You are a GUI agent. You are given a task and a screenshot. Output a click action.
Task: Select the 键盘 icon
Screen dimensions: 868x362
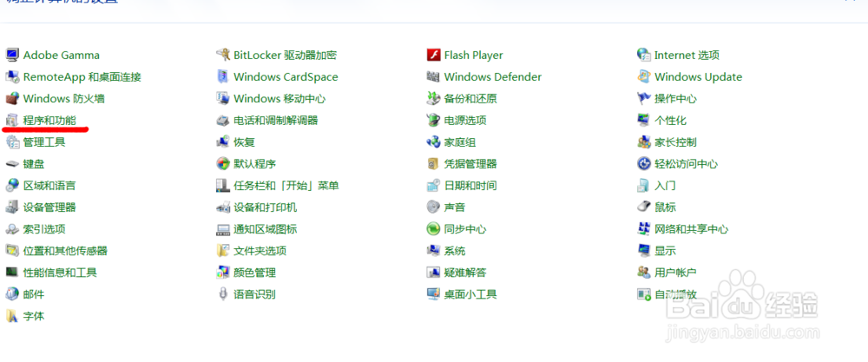coord(12,164)
